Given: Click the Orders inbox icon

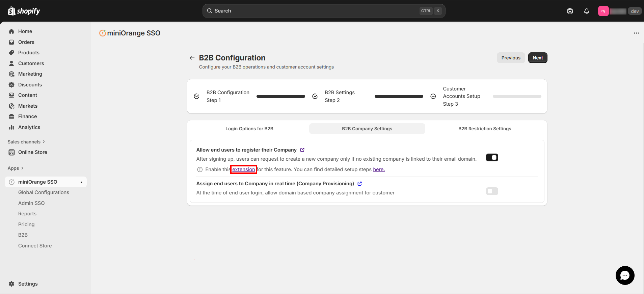Looking at the screenshot, I should pos(11,42).
